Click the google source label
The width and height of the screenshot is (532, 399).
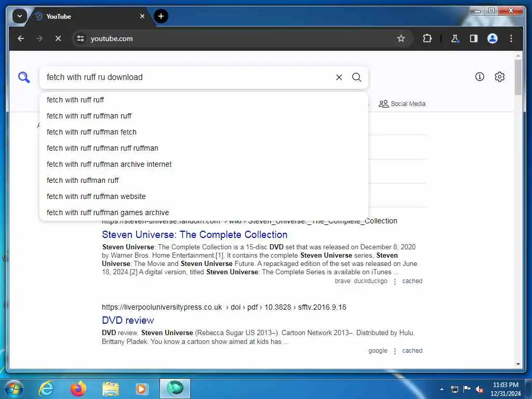click(x=378, y=351)
